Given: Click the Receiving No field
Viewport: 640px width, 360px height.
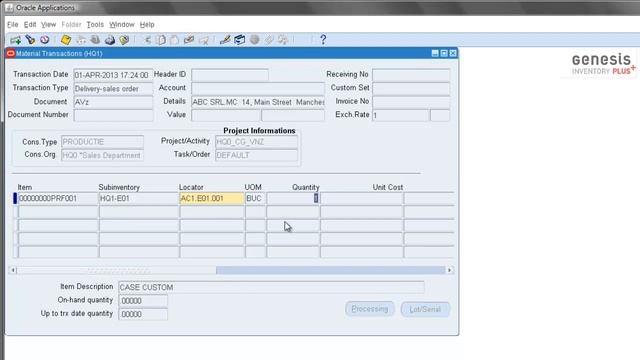Looking at the screenshot, I should (x=411, y=75).
